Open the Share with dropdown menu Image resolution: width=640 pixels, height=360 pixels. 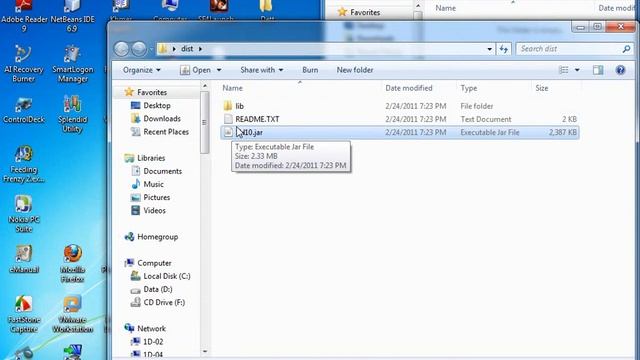[262, 70]
